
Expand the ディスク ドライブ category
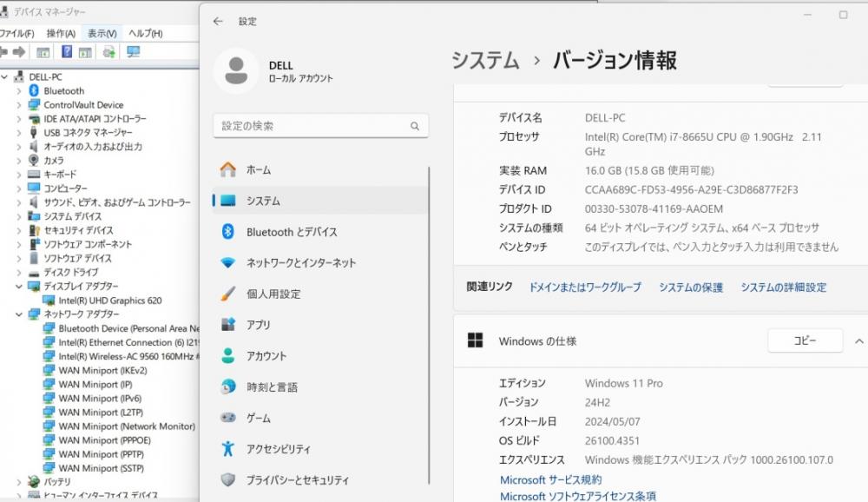click(x=19, y=272)
